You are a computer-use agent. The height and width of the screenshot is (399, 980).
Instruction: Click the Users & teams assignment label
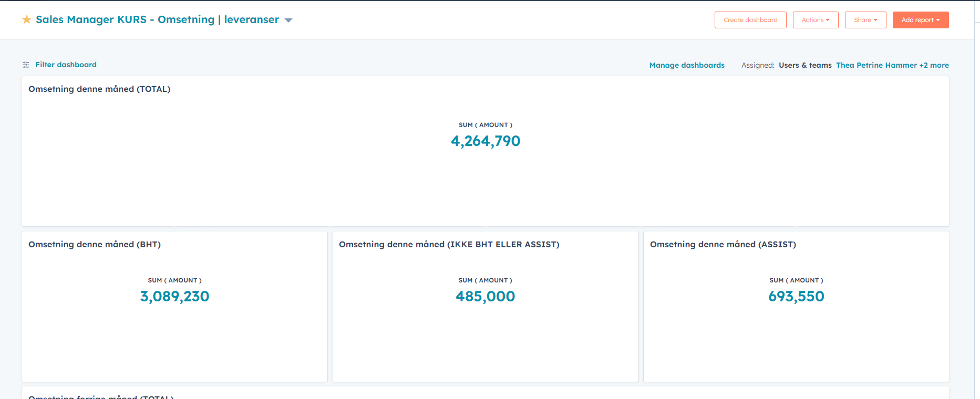tap(804, 65)
